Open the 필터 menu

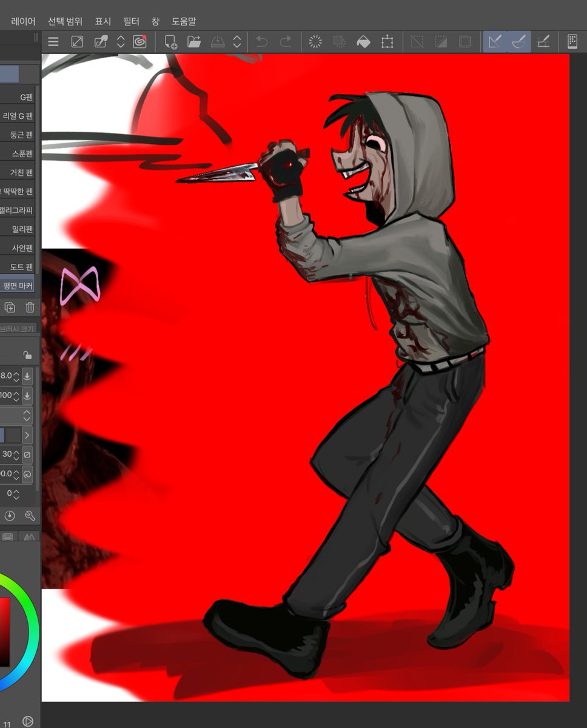(x=131, y=21)
